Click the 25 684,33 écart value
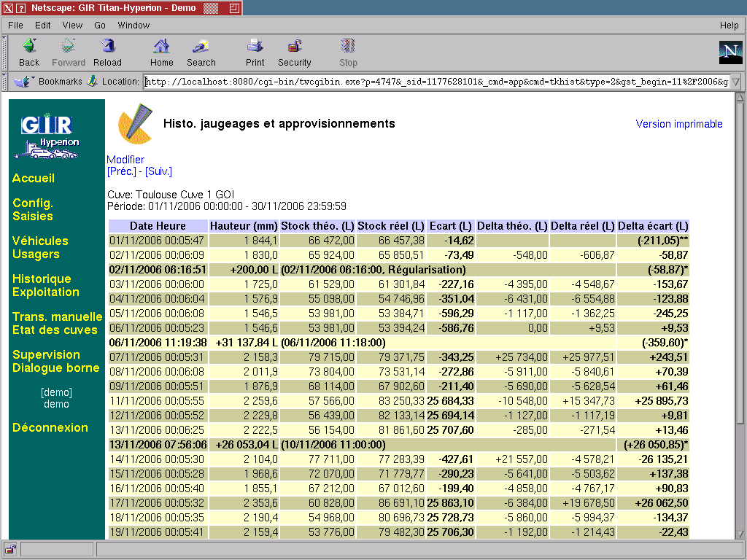This screenshot has height=560, width=747. tap(451, 401)
